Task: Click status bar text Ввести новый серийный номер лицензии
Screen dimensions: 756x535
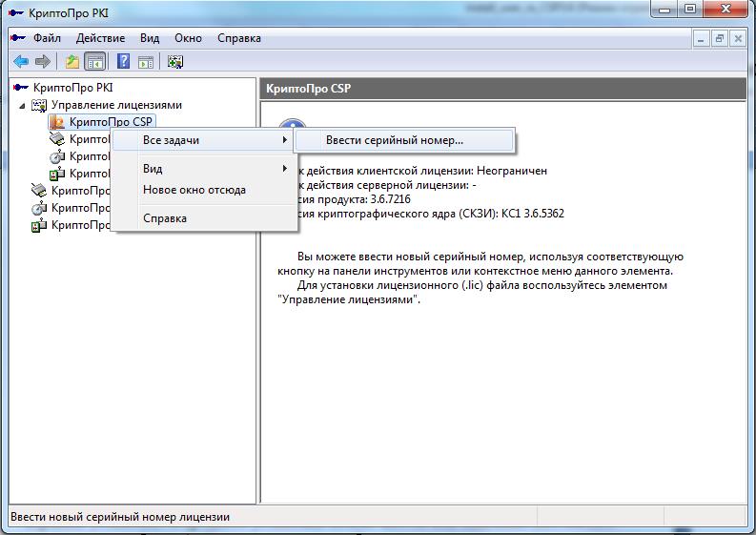Action: click(x=120, y=517)
